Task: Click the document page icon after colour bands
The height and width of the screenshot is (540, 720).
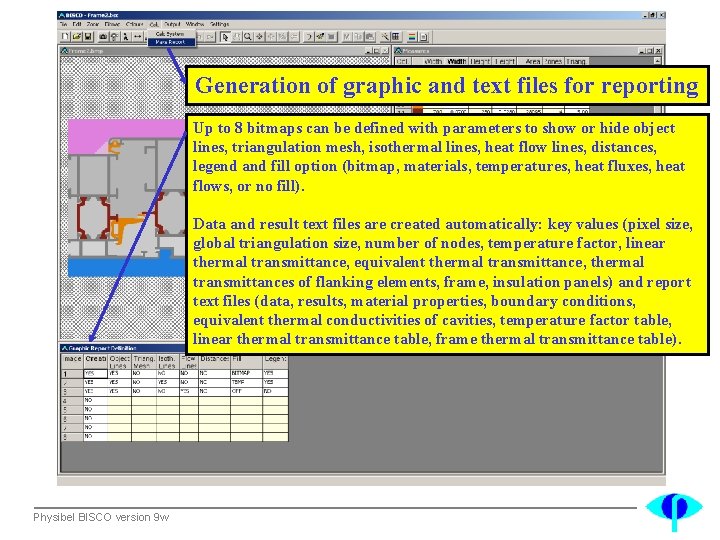Action: tap(423, 37)
